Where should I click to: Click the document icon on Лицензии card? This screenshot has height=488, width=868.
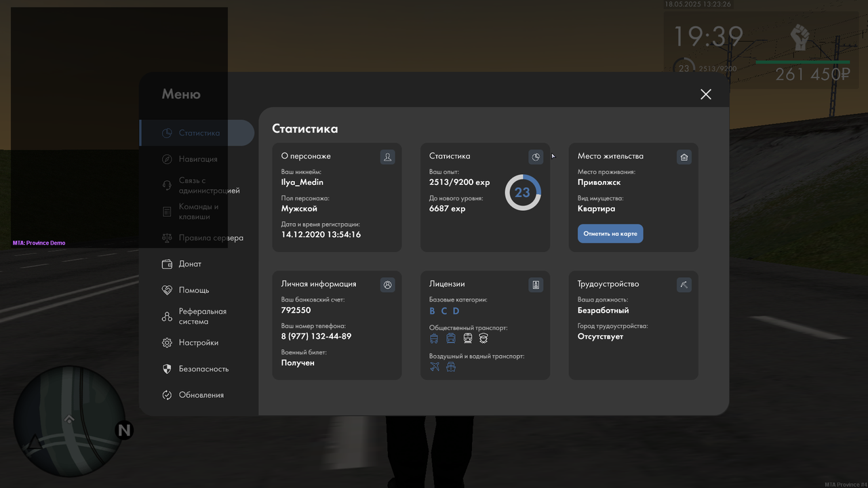pos(536,285)
